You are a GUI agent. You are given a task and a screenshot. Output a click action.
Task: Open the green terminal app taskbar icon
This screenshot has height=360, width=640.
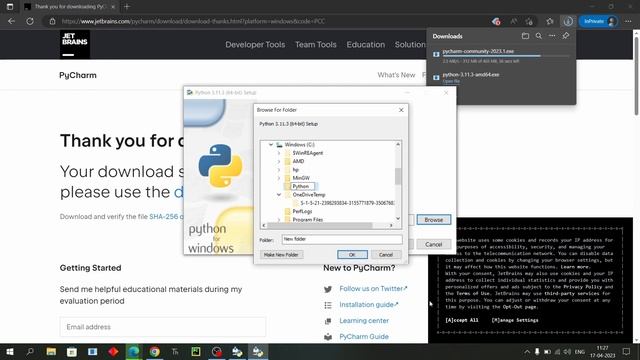[x=196, y=351]
